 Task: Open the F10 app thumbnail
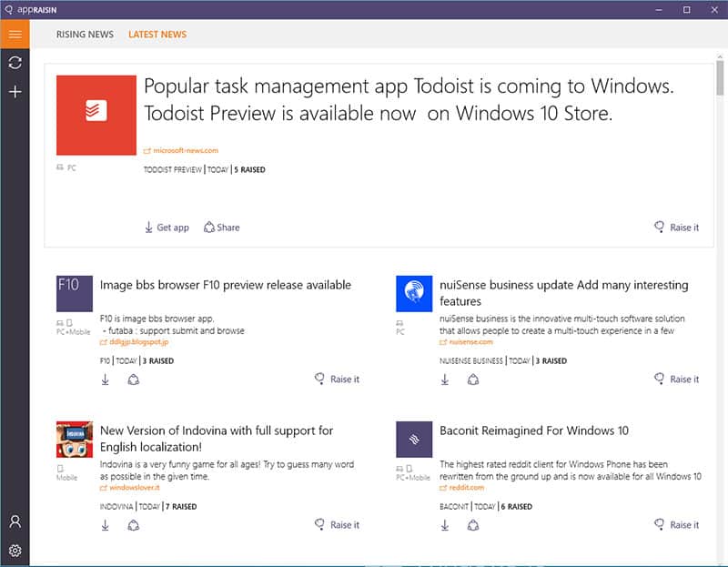pyautogui.click(x=75, y=293)
